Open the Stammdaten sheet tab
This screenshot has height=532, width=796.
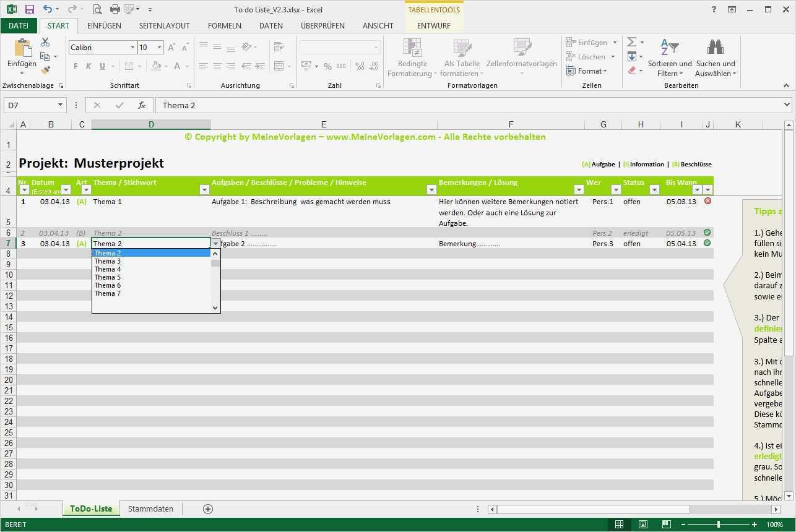pos(150,508)
